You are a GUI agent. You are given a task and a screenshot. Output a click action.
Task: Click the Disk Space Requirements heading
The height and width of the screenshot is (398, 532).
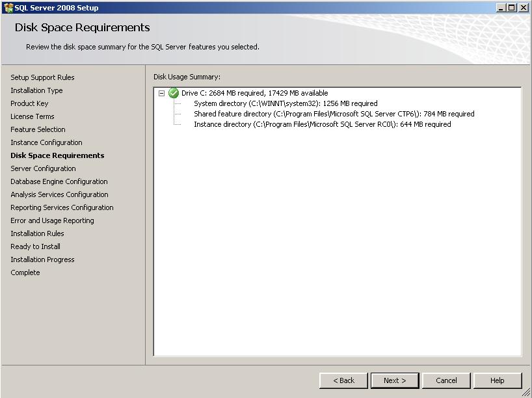[82, 27]
